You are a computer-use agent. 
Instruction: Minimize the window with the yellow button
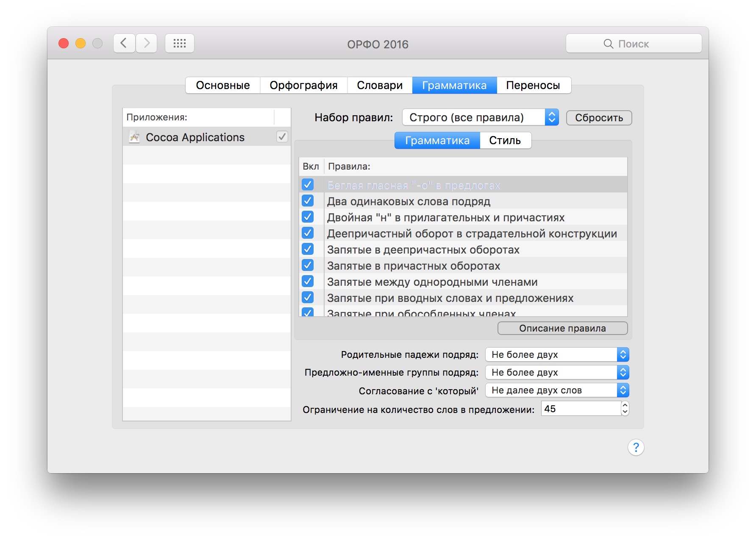[81, 43]
